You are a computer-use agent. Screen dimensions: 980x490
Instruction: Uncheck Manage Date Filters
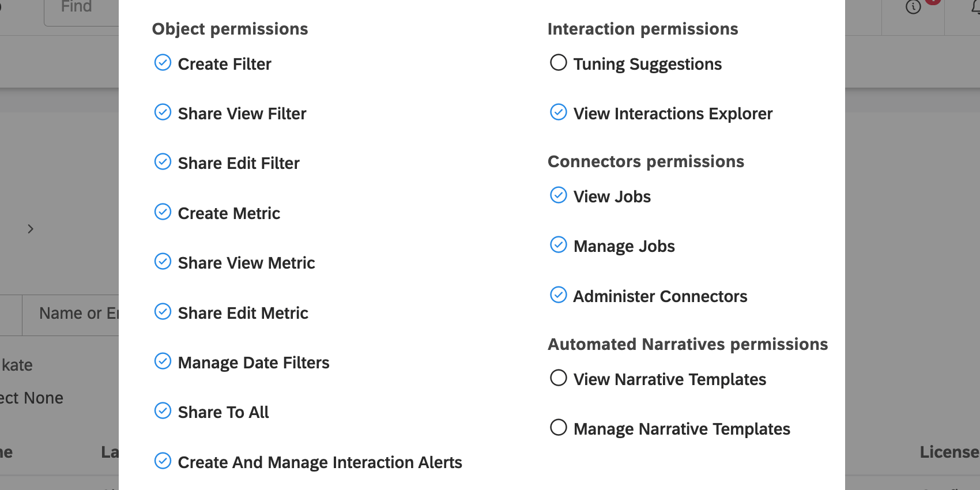163,361
